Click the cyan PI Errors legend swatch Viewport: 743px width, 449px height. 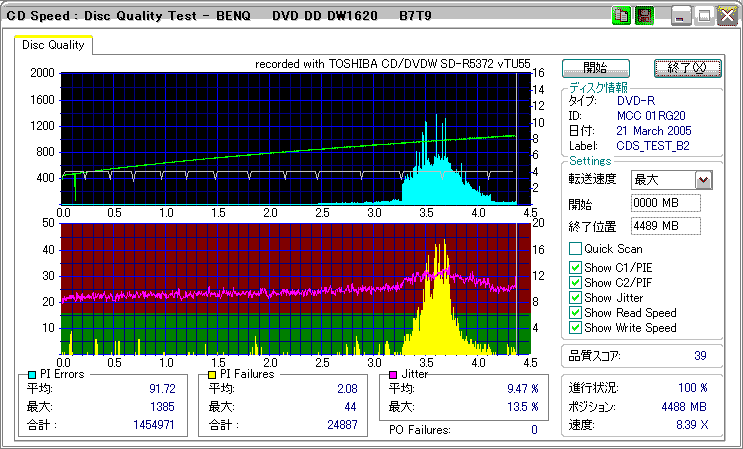click(x=30, y=374)
